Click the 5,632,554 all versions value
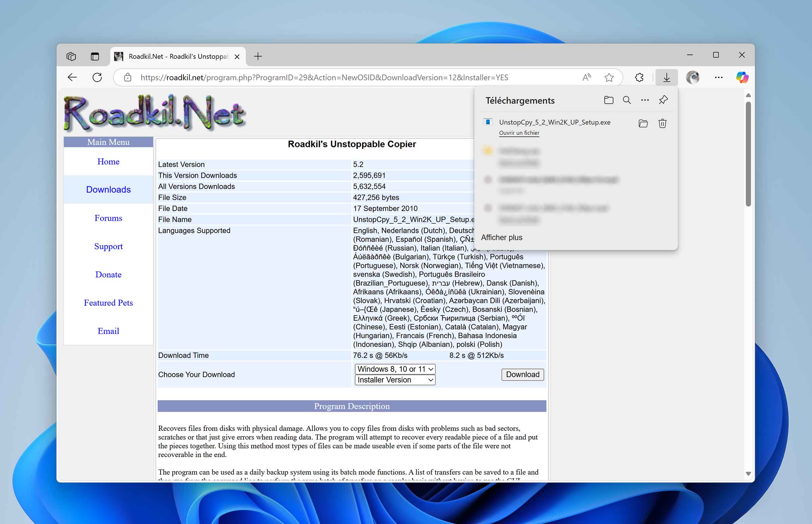This screenshot has height=524, width=812. pos(369,186)
